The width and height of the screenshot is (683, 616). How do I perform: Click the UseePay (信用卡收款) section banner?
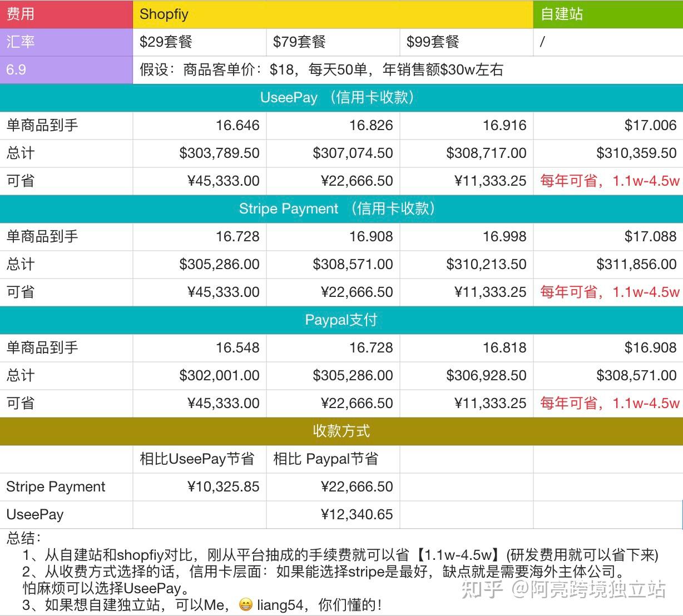tap(341, 97)
